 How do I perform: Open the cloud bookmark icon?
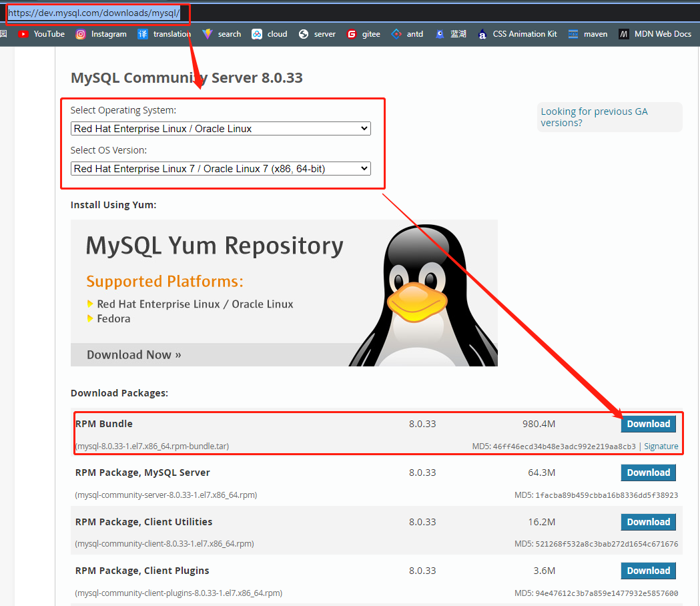[257, 34]
